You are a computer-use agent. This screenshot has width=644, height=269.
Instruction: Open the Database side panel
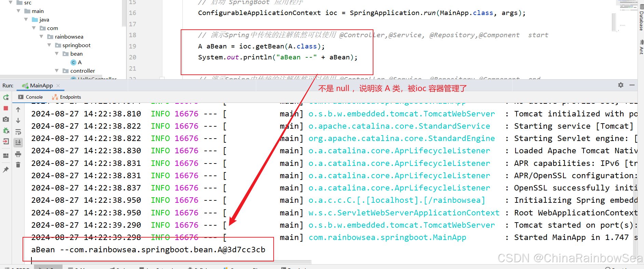click(641, 17)
